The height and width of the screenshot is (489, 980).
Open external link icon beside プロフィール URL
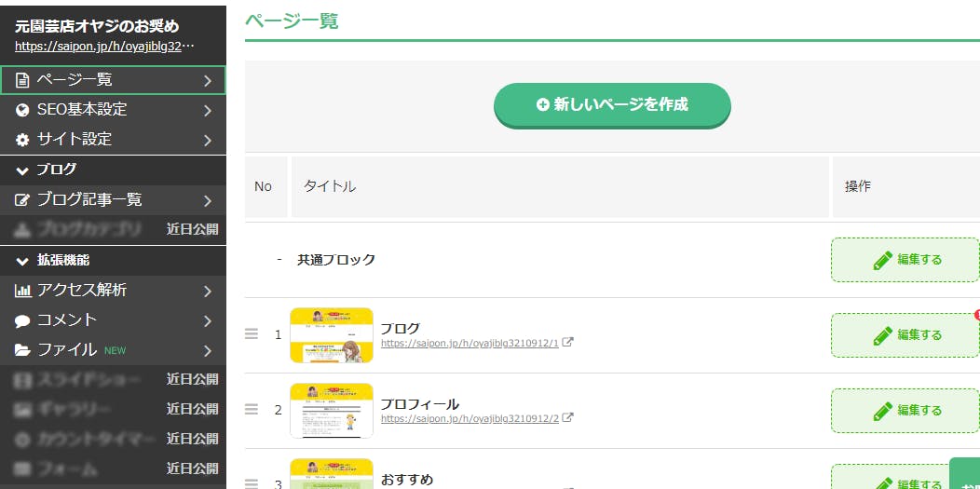coord(568,418)
